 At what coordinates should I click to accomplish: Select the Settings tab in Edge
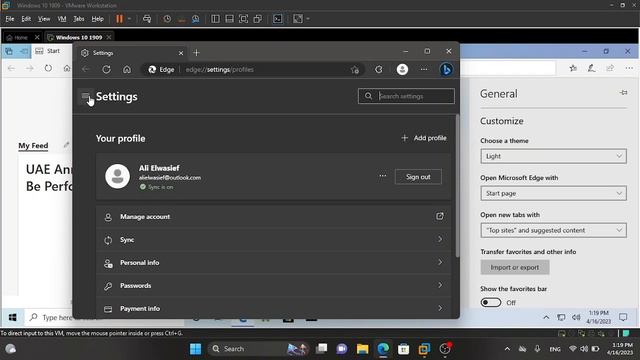coord(132,53)
